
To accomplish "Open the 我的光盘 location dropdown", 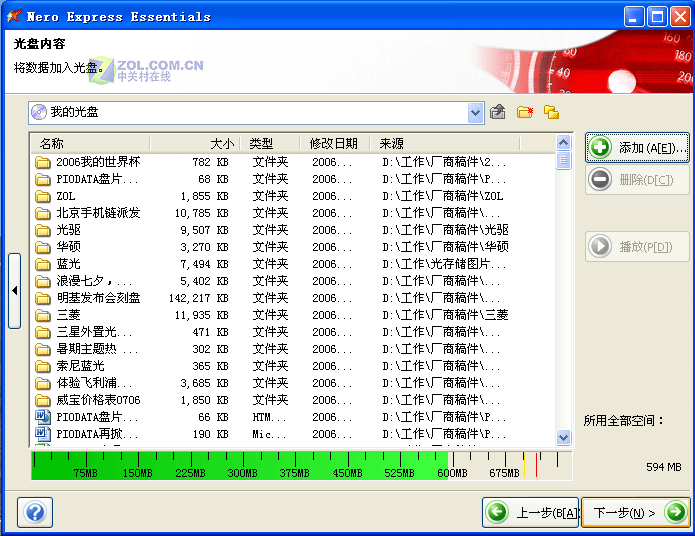I will [475, 113].
